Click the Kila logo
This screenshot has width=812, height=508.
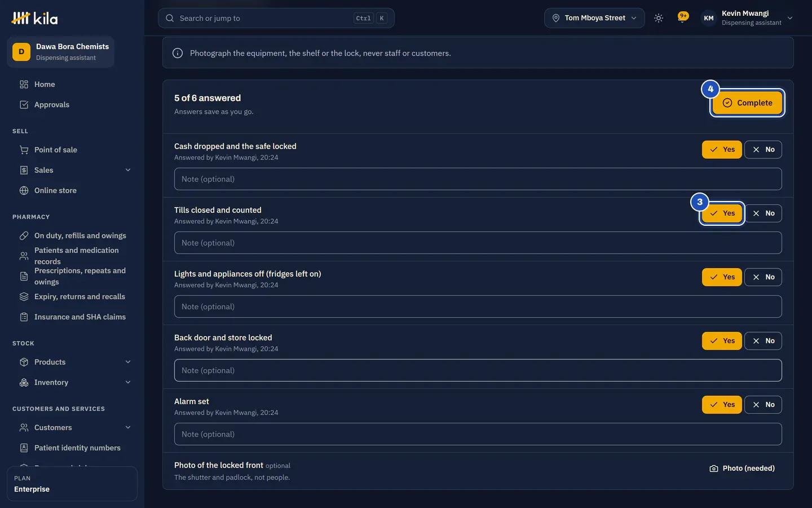[34, 18]
